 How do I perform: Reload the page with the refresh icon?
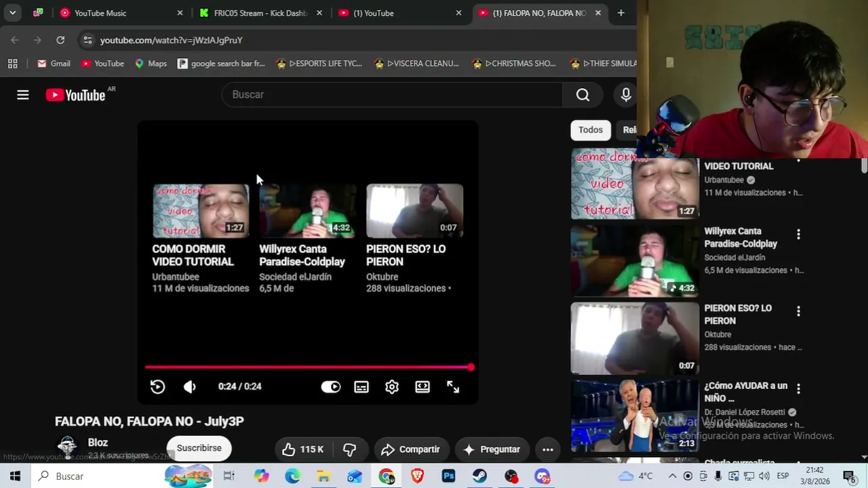click(x=60, y=40)
